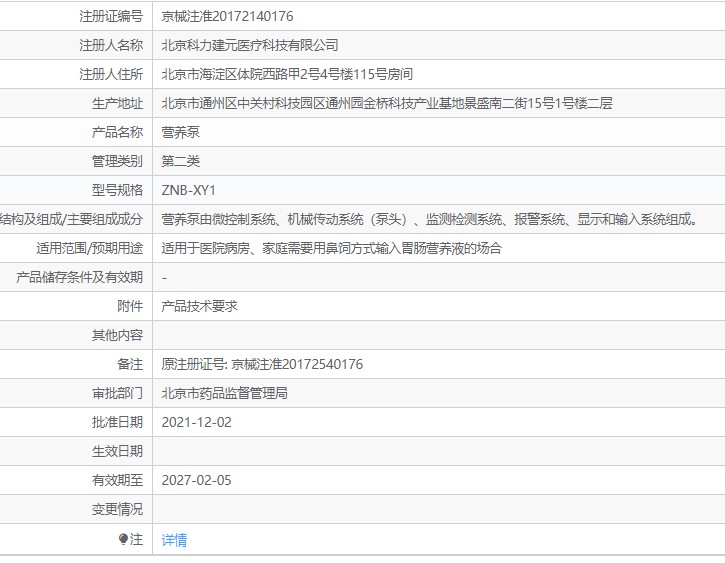The image size is (725, 563).
Task: Click the 生产地址 label
Action: 117,103
